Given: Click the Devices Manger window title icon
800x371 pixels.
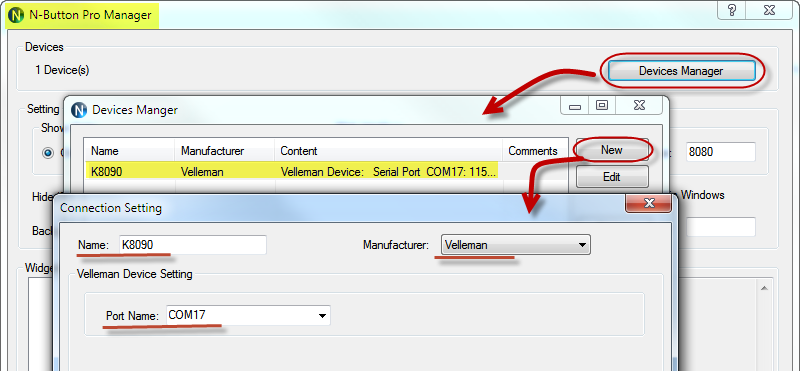Looking at the screenshot, I should point(79,110).
